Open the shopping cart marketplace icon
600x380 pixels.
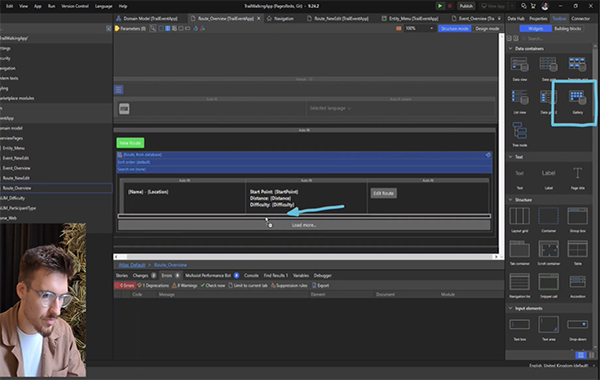533,6
